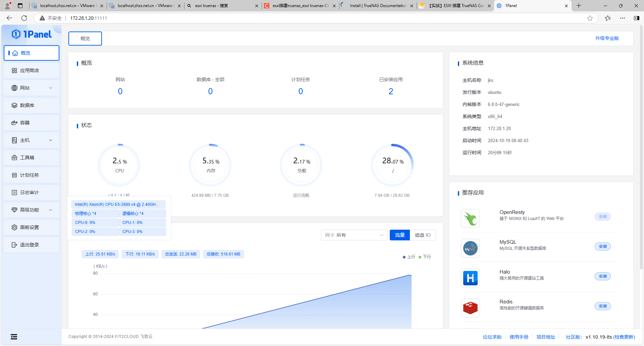Expand the Host (主机) sidebar submenu
Screen dimensions: 644x346
click(32, 140)
